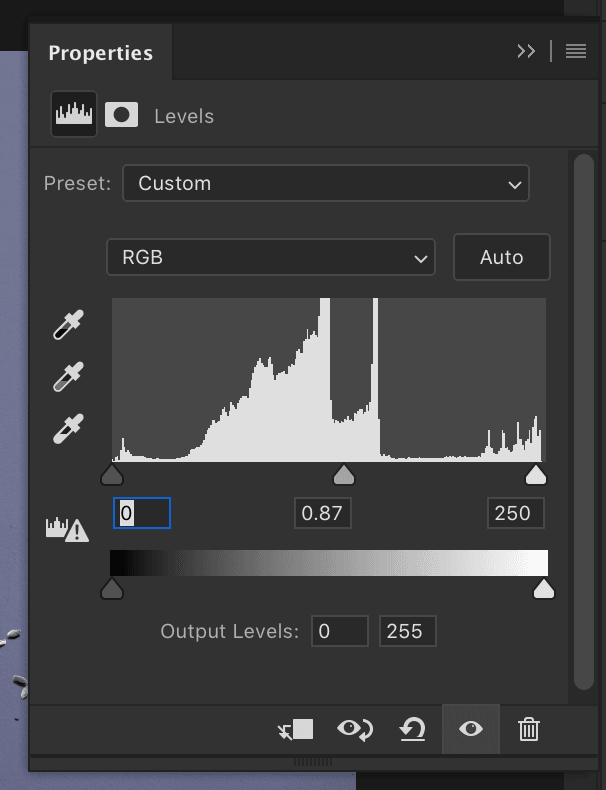
Task: Open the Properties panel menu
Action: 576,51
